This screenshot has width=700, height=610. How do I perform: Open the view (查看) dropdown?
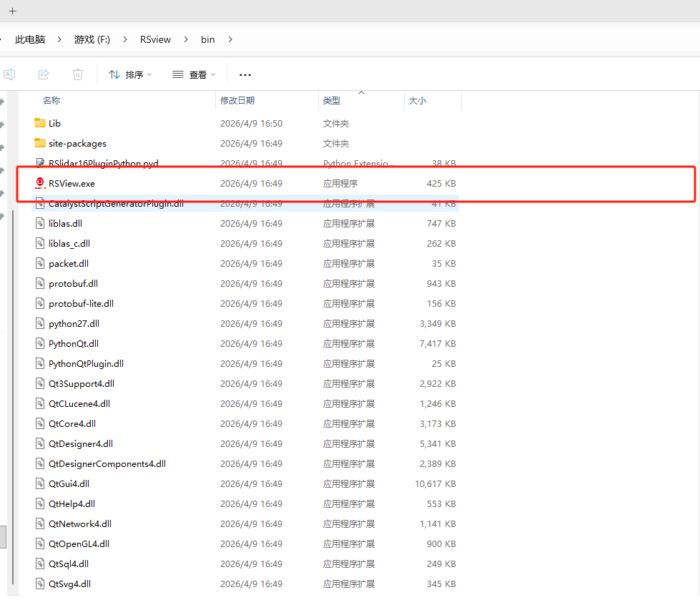coord(194,74)
